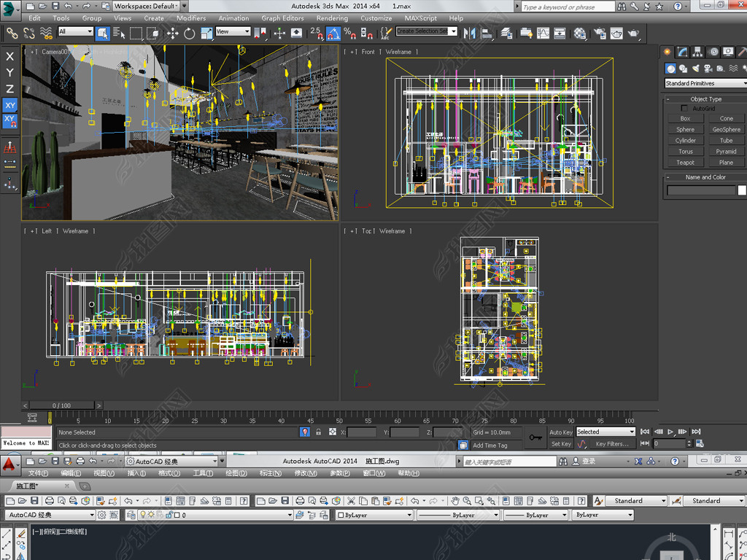This screenshot has height=560, width=747.
Task: Open the Hierarchy command panel tab
Action: (x=698, y=52)
